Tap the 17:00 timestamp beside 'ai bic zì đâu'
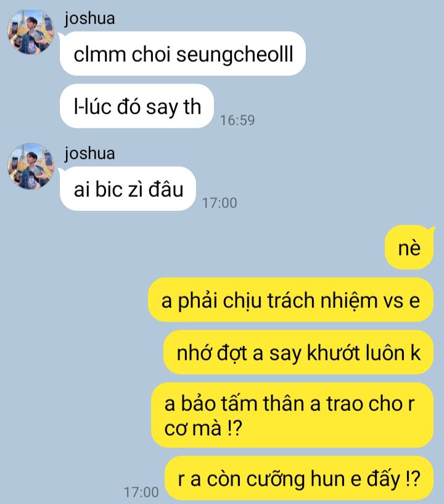444x504 pixels. 220,203
